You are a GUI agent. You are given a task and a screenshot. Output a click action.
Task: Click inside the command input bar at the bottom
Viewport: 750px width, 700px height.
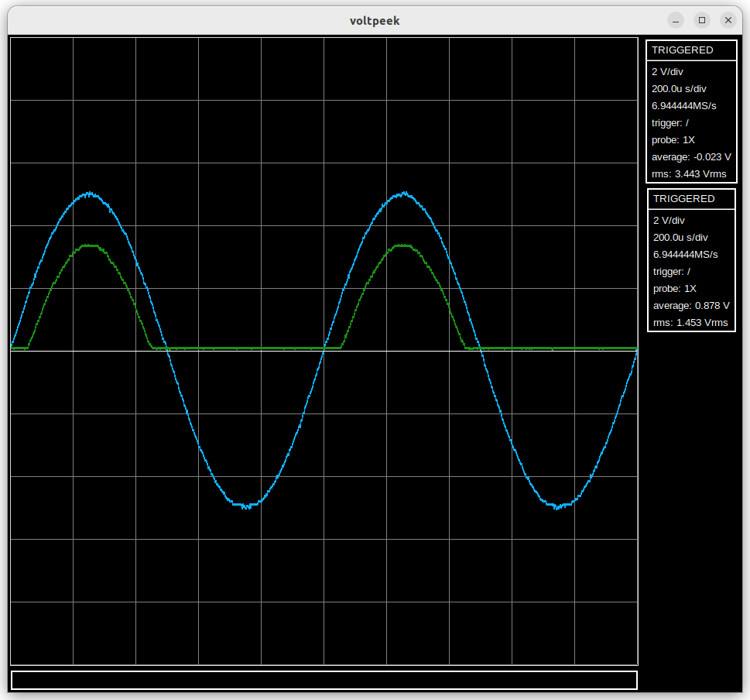coord(323,679)
